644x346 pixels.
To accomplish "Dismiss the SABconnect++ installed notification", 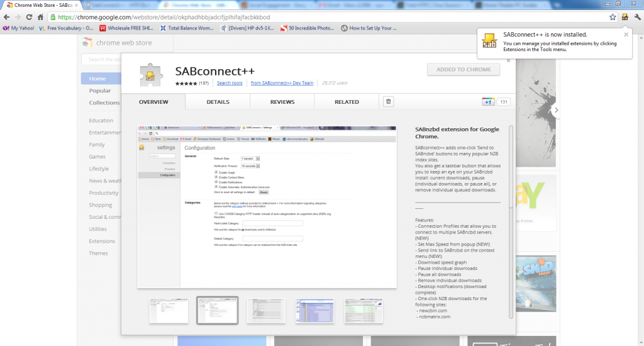I will (x=626, y=35).
